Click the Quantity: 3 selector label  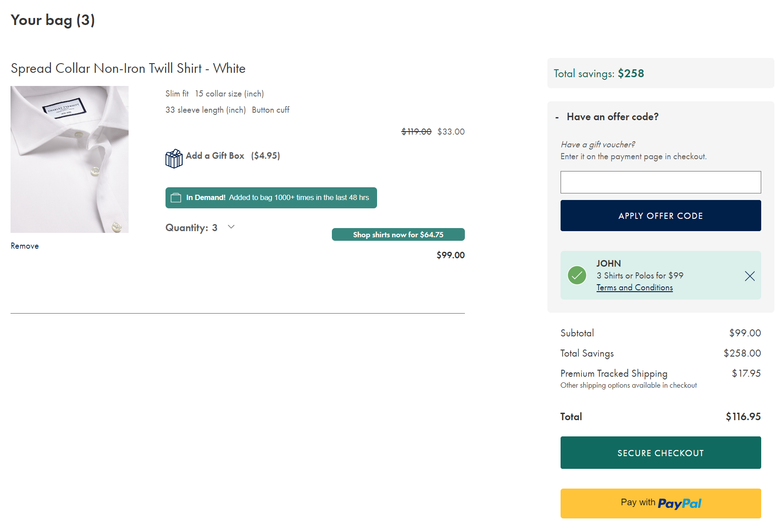(x=191, y=228)
